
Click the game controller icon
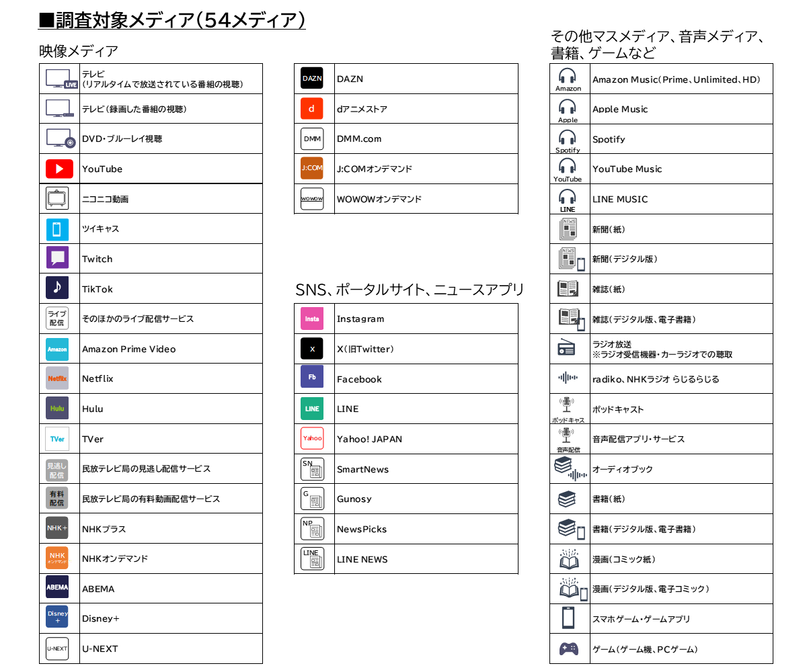coord(568,649)
